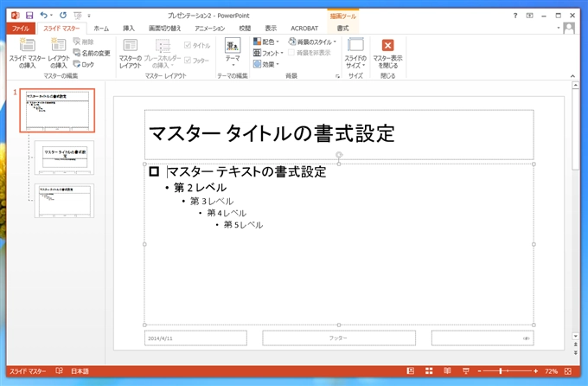
Task: Switch to Slide Sorter view icon
Action: point(429,371)
